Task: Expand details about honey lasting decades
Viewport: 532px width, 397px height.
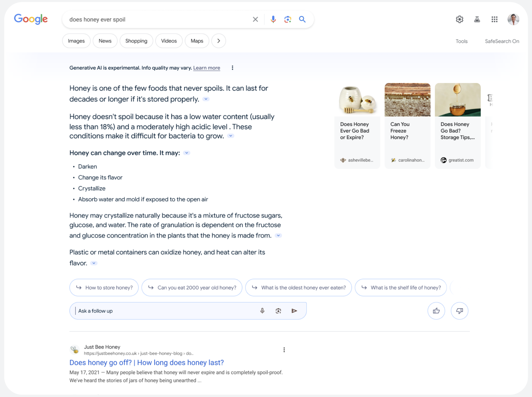Action: (206, 99)
